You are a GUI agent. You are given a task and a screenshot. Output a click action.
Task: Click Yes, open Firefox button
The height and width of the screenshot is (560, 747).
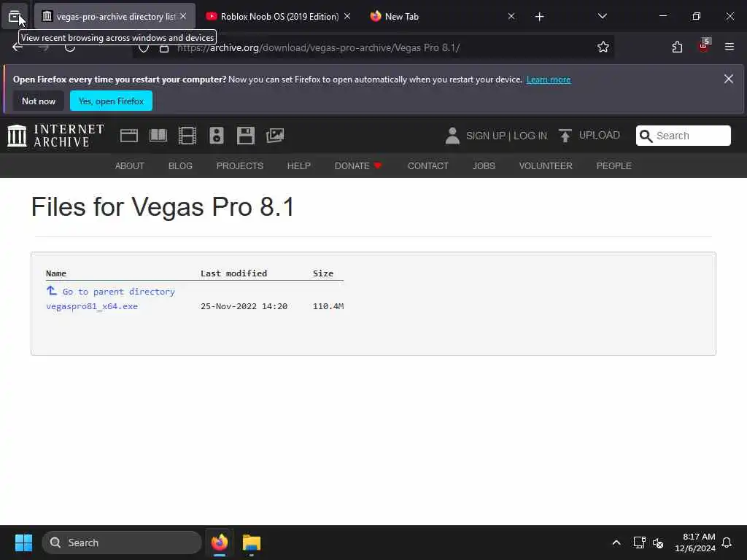pyautogui.click(x=111, y=101)
